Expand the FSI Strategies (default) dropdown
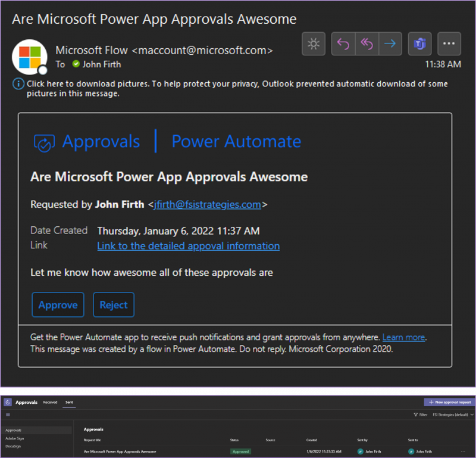 pyautogui.click(x=453, y=415)
